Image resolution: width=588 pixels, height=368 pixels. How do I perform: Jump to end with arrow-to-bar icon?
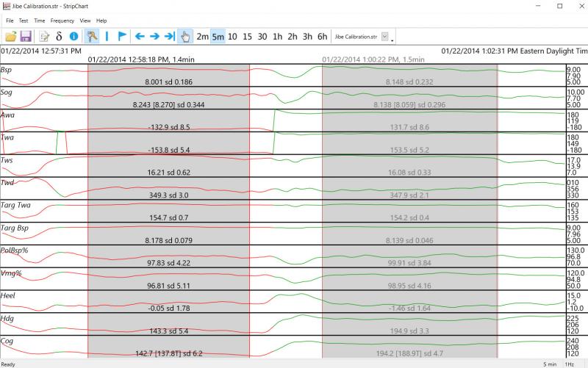(169, 36)
